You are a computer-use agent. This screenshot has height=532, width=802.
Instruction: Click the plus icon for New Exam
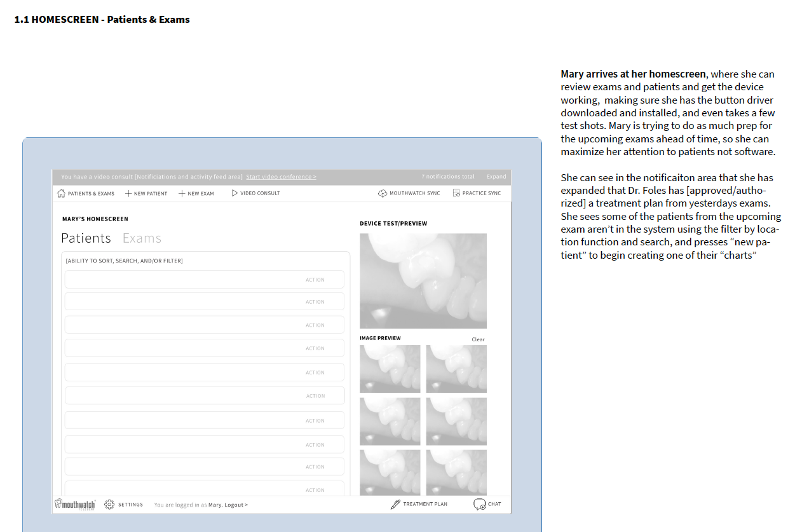point(182,193)
